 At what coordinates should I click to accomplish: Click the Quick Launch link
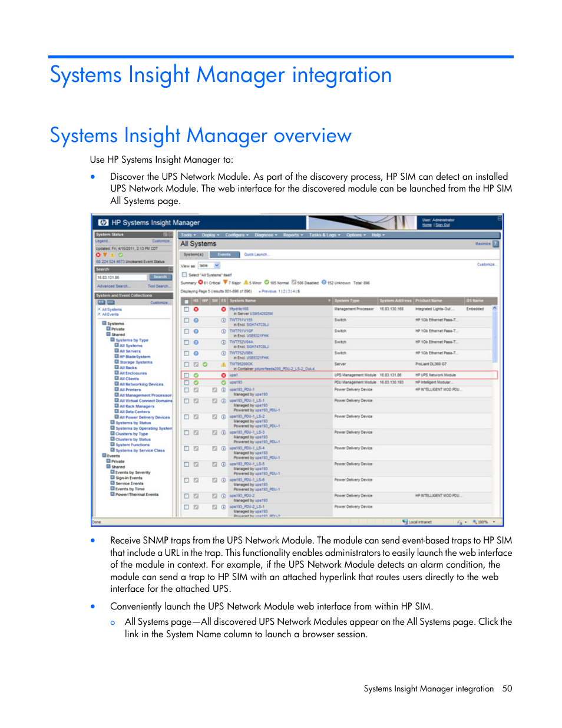(256, 255)
